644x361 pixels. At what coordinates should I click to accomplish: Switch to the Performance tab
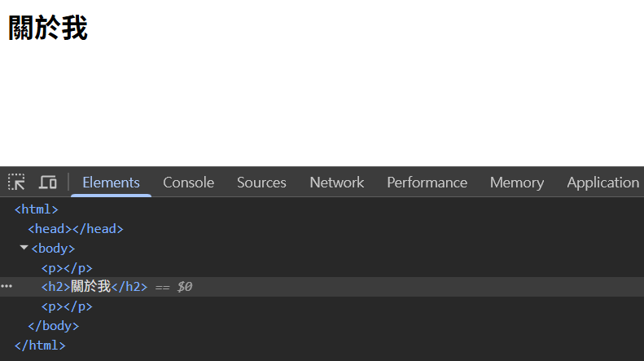427,183
